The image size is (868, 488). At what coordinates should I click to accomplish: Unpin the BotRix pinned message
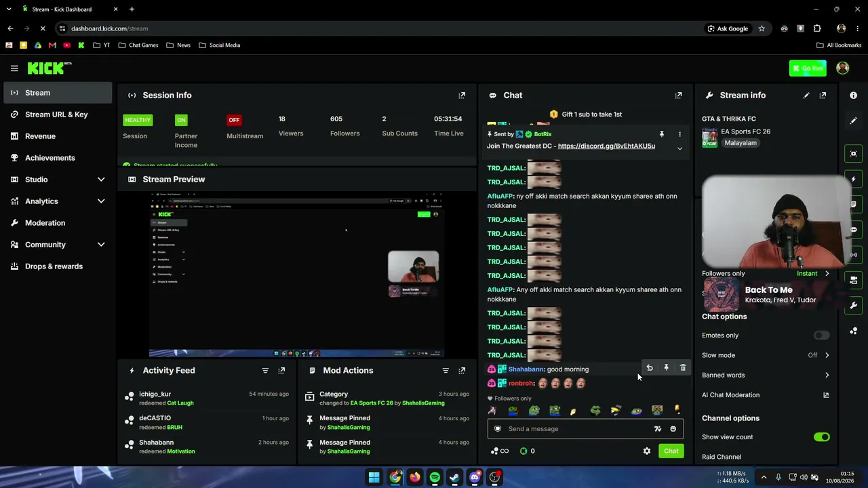[662, 134]
